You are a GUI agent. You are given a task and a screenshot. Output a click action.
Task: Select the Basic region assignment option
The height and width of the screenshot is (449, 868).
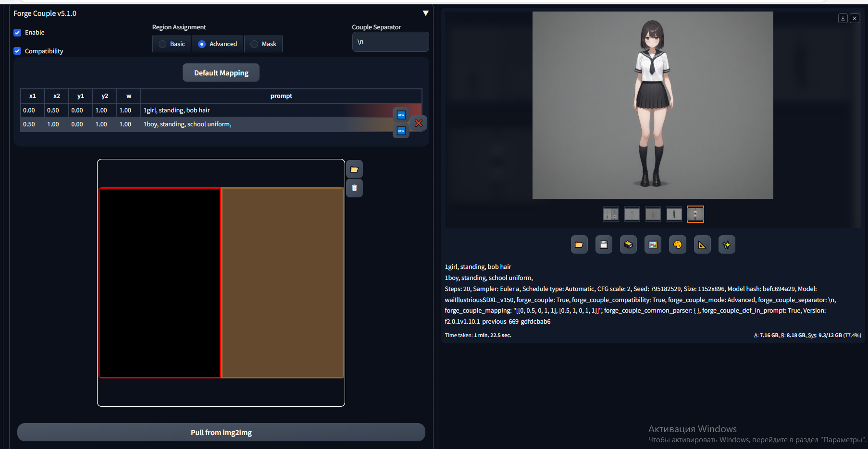click(163, 44)
